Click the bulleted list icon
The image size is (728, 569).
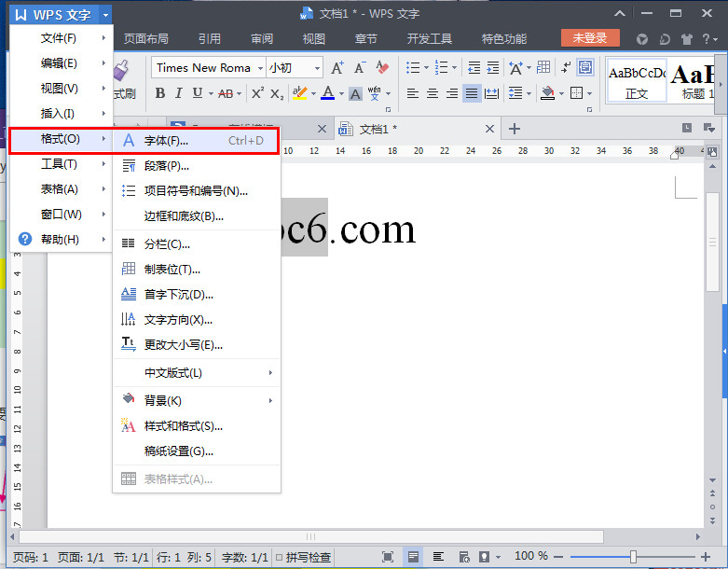pos(413,68)
